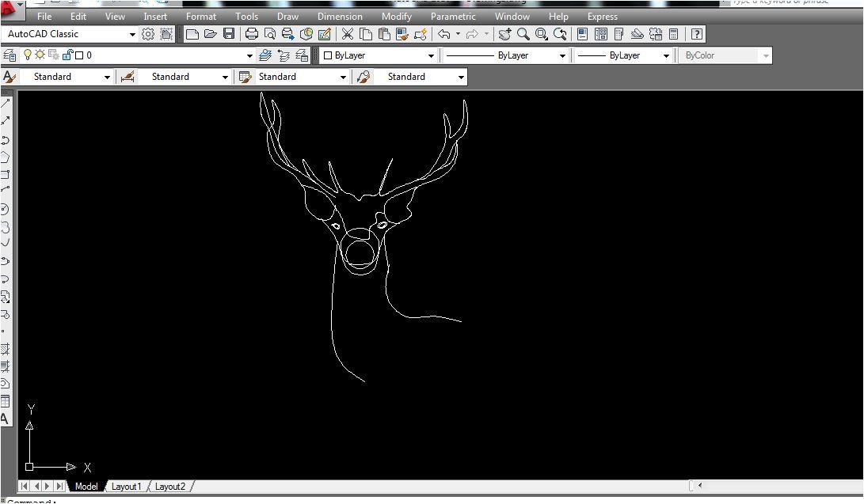Image resolution: width=864 pixels, height=504 pixels.
Task: Select the Line draw tool
Action: (6, 103)
